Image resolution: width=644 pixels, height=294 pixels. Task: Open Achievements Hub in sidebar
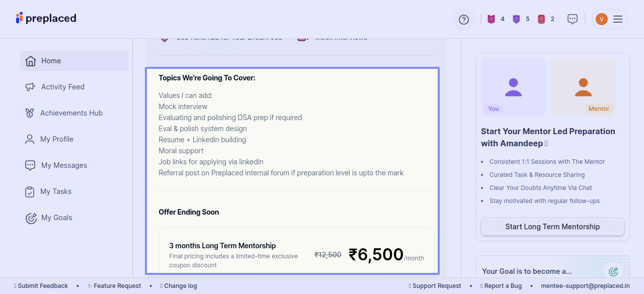[71, 113]
